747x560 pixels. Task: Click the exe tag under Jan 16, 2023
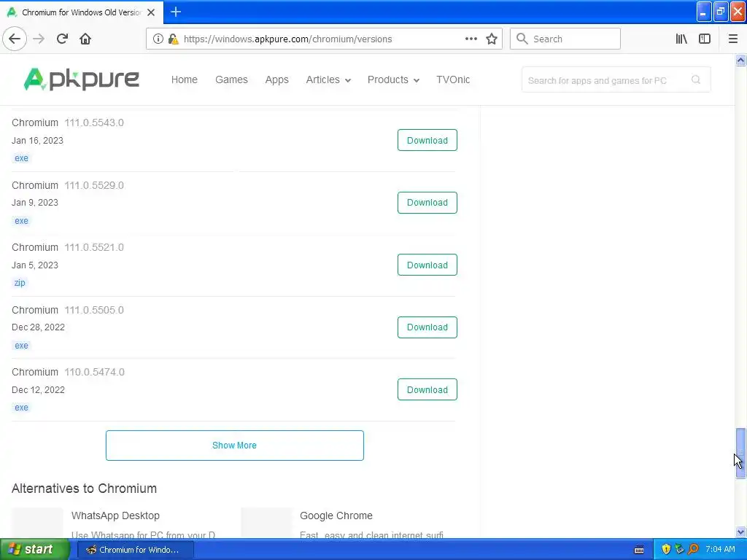click(21, 158)
